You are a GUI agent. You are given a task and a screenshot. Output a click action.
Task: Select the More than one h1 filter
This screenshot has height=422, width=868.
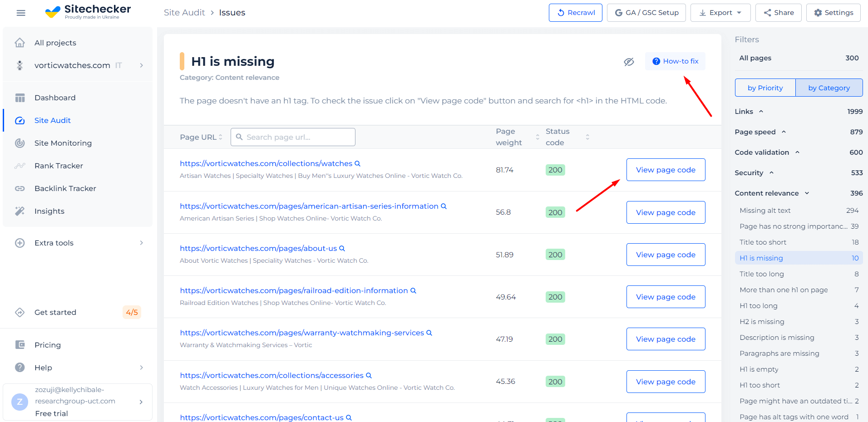(x=799, y=290)
